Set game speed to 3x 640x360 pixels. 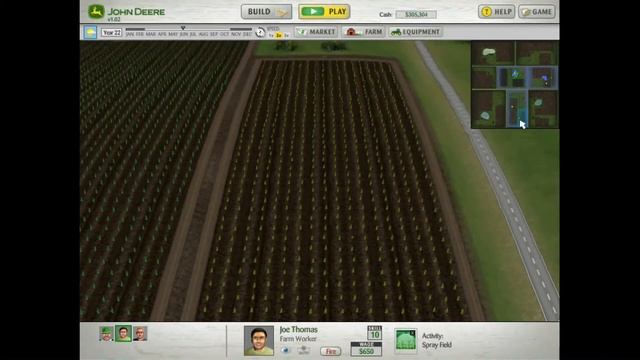(287, 36)
